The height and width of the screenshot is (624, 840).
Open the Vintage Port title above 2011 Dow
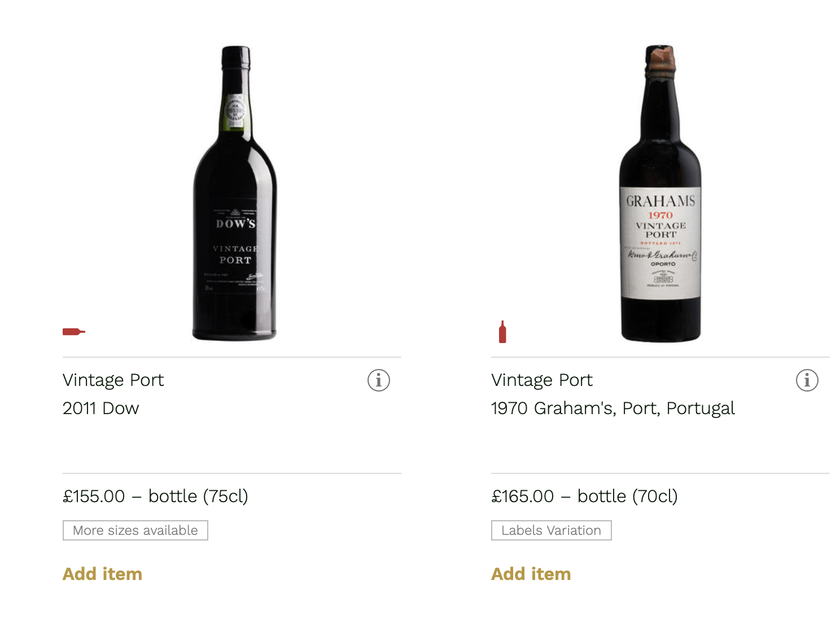point(113,380)
